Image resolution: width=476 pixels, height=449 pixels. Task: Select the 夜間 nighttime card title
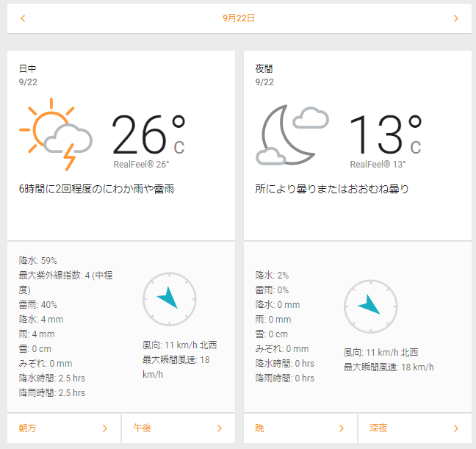point(264,68)
